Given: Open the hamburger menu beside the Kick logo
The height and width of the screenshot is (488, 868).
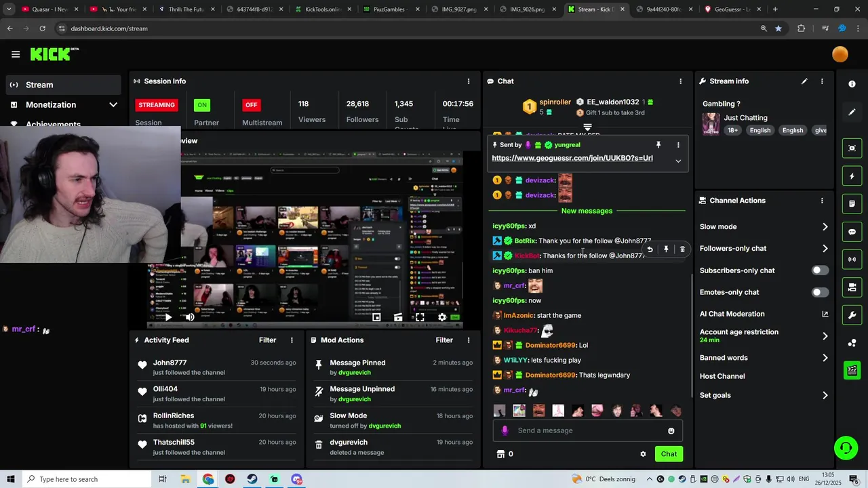Looking at the screenshot, I should [16, 54].
